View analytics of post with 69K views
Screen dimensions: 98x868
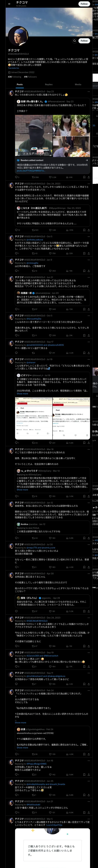(x=69, y=177)
